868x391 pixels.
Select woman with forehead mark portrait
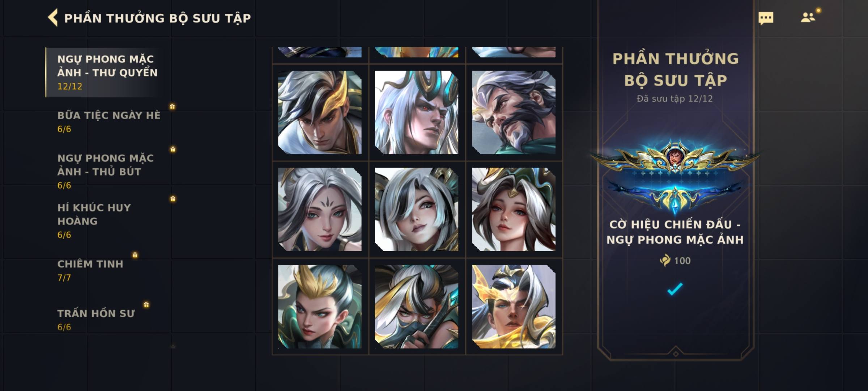click(320, 209)
